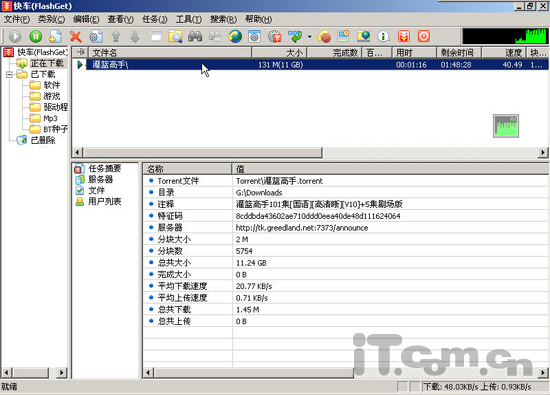Open the 任务(J) menu
Screen dimensions: 550x395
pos(154,19)
